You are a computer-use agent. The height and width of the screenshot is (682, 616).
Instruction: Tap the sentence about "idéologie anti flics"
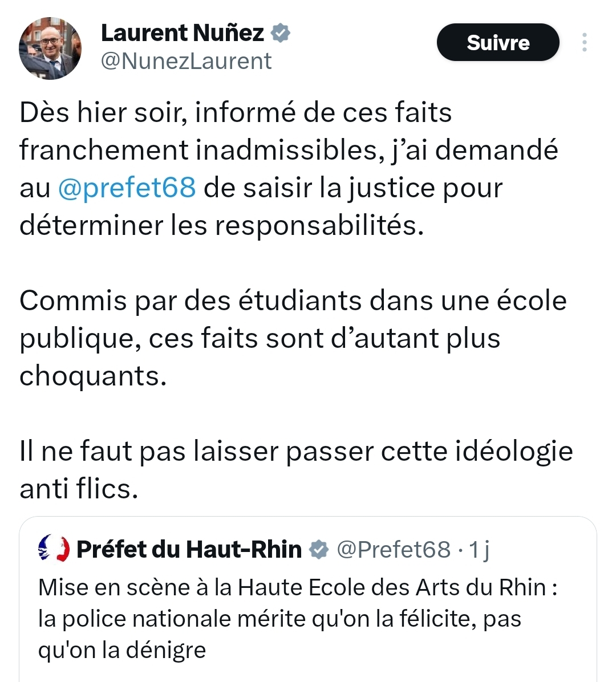click(x=295, y=470)
